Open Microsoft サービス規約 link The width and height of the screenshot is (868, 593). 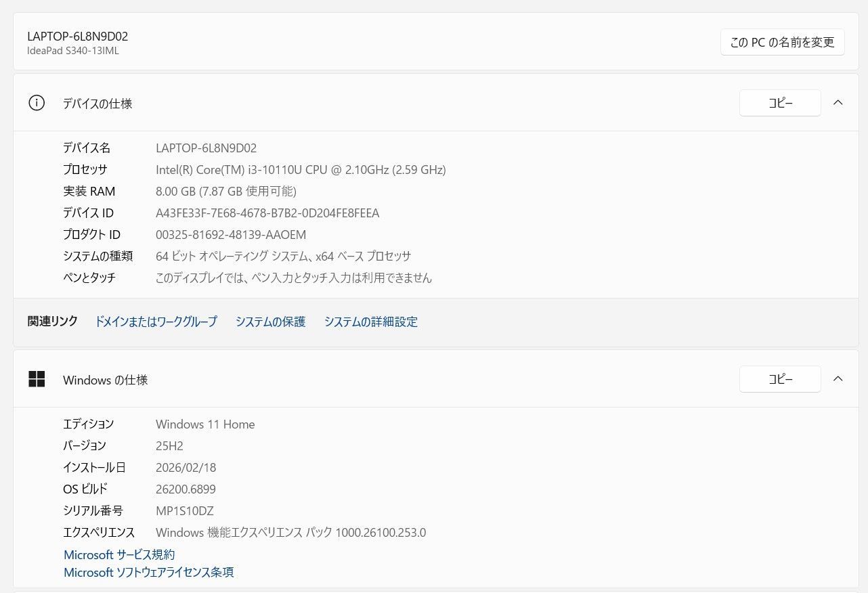click(119, 554)
